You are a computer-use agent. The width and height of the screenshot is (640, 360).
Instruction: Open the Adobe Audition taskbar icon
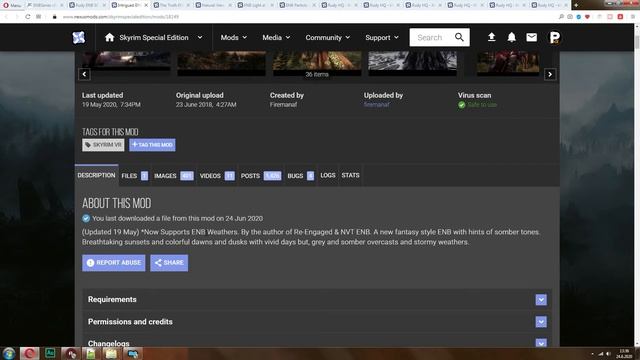click(50, 353)
